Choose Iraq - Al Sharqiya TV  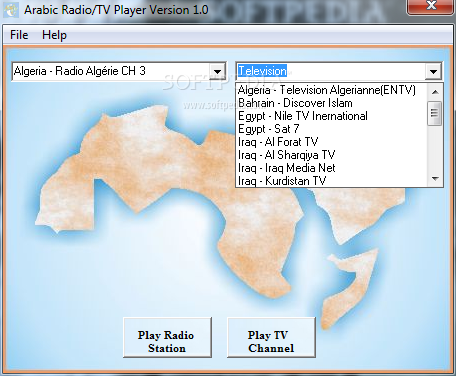click(331, 155)
